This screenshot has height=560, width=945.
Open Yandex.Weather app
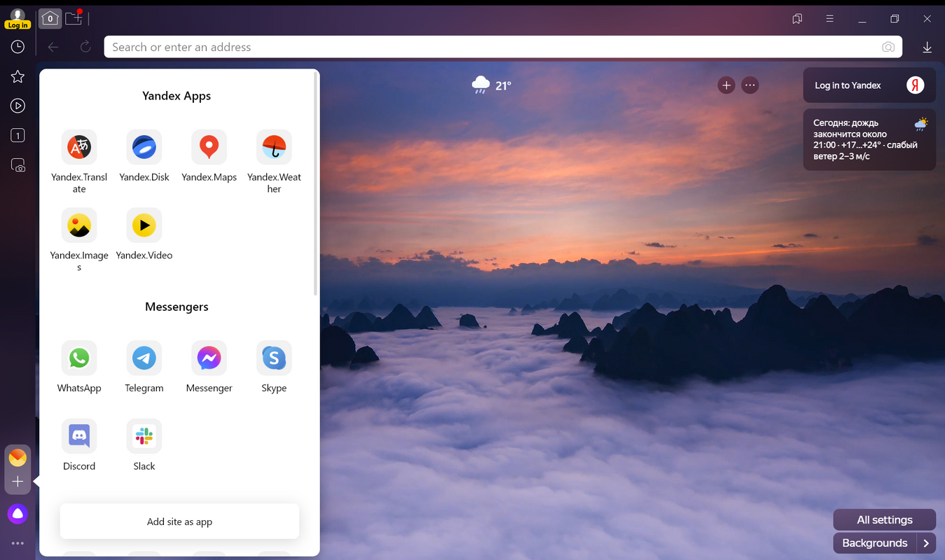[274, 147]
